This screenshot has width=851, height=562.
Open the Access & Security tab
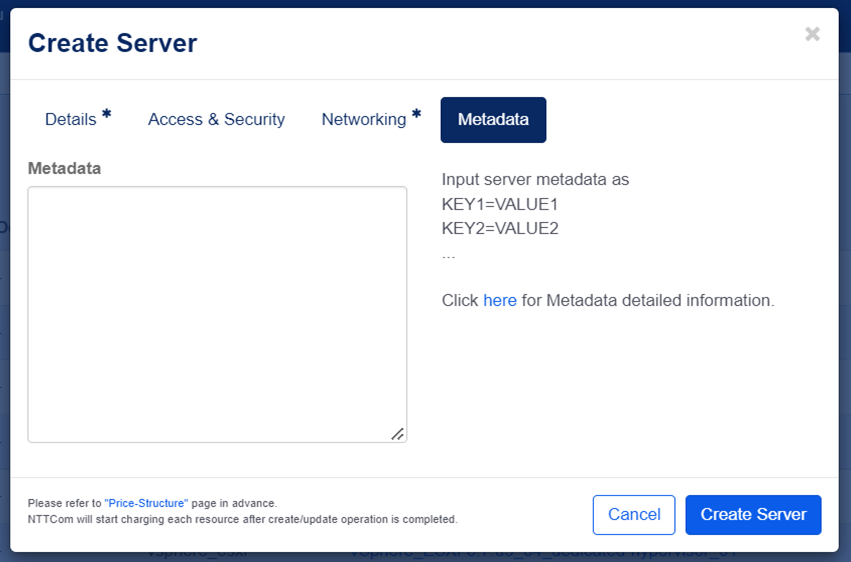[x=216, y=120]
